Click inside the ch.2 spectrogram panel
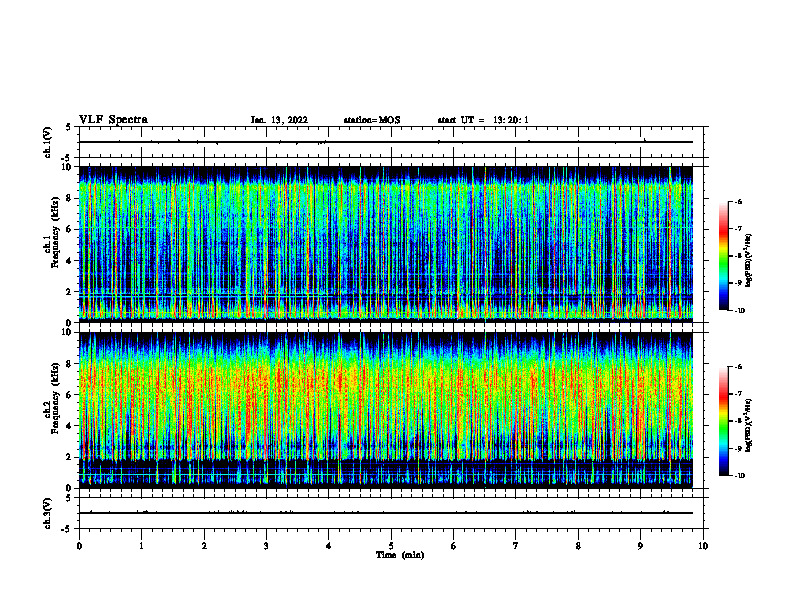Viewport: 792px width, 612px height. click(386, 410)
